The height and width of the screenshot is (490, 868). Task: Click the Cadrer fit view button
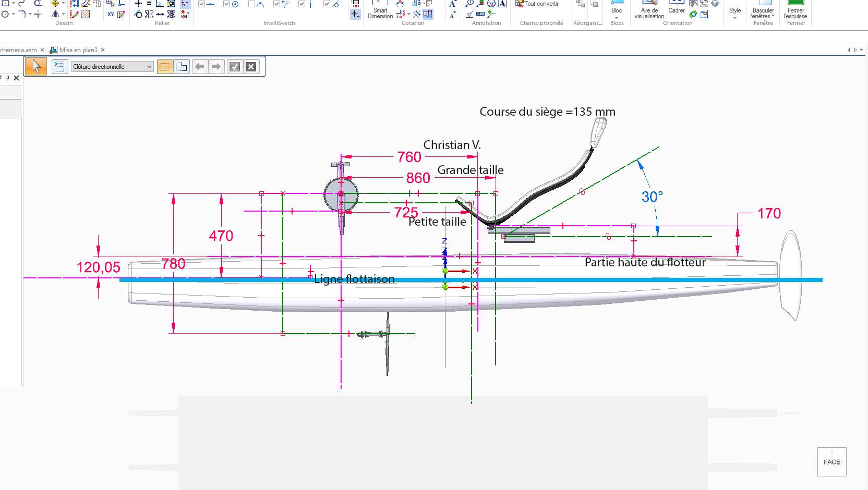click(x=677, y=7)
